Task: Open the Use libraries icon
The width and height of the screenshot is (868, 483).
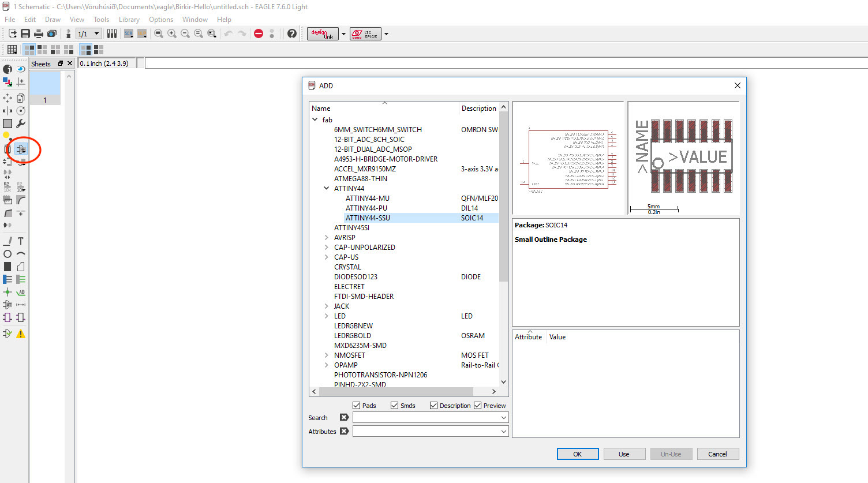Action: [112, 33]
